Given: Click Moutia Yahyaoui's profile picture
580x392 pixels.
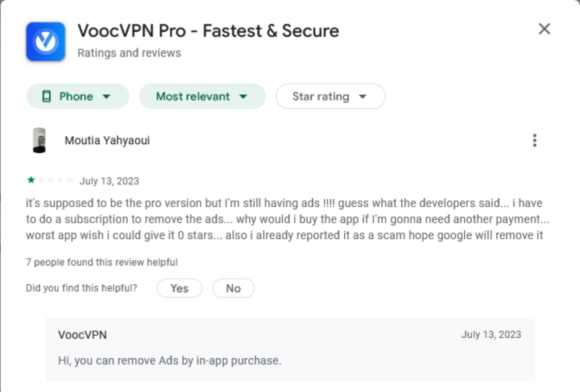Looking at the screenshot, I should point(39,140).
